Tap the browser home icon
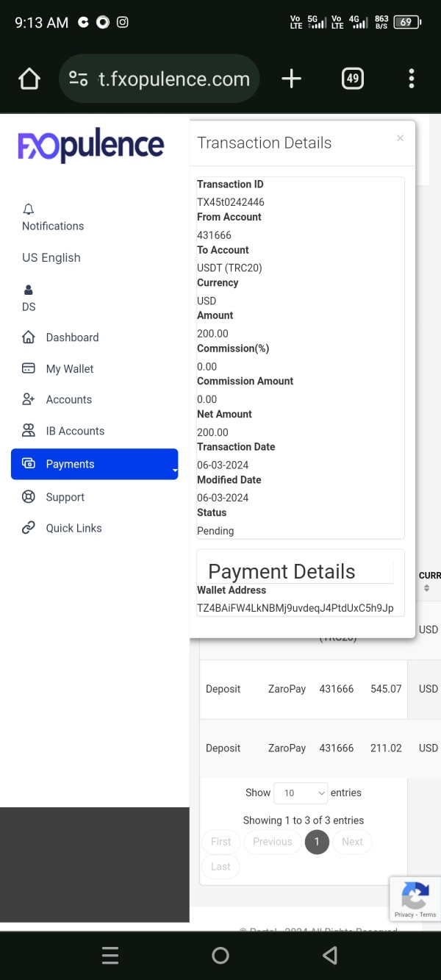The width and height of the screenshot is (441, 980). (x=29, y=79)
